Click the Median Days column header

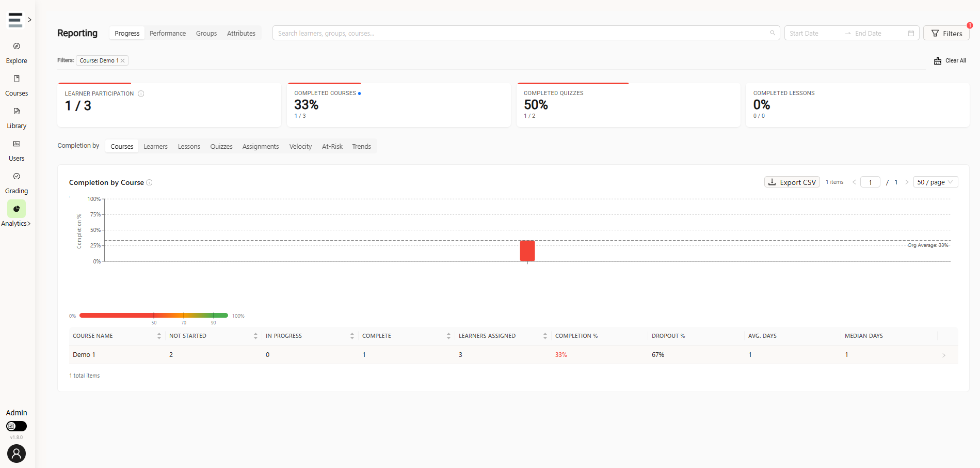[864, 336]
